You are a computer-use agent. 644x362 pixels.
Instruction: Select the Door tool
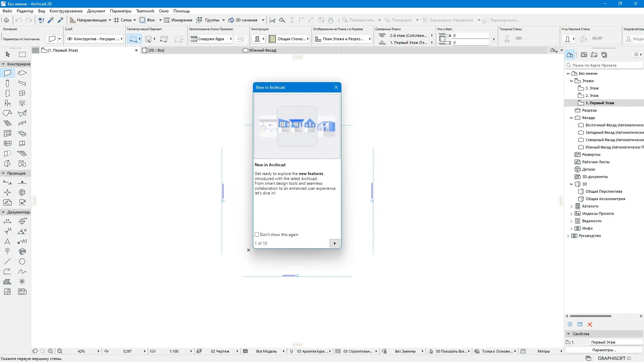7,93
